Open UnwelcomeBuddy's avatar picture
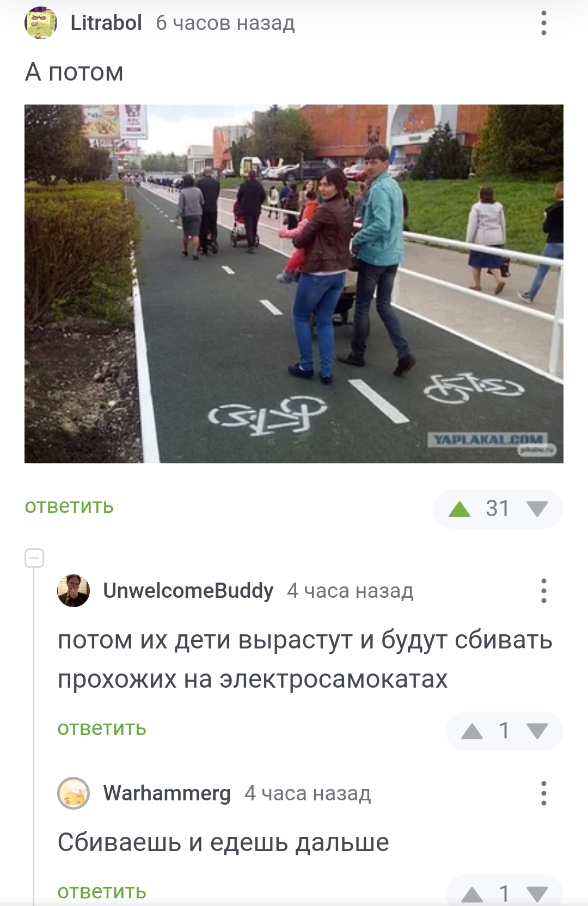This screenshot has height=906, width=588. tap(73, 591)
